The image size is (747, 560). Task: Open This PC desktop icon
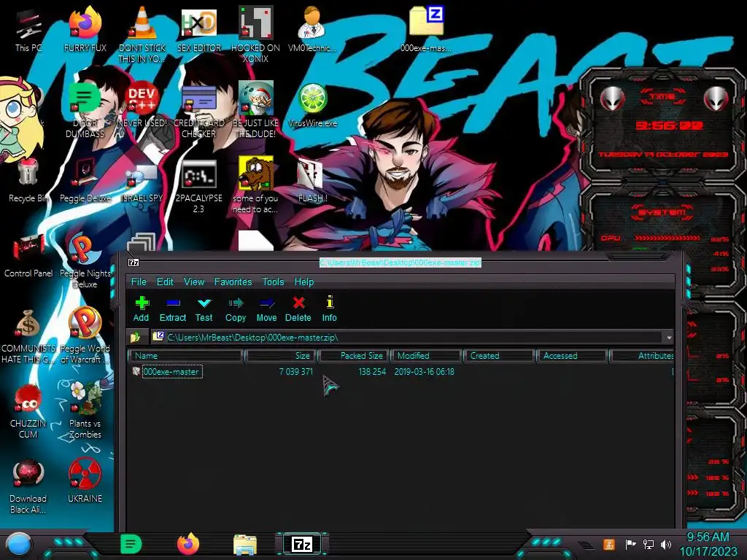pos(28,31)
